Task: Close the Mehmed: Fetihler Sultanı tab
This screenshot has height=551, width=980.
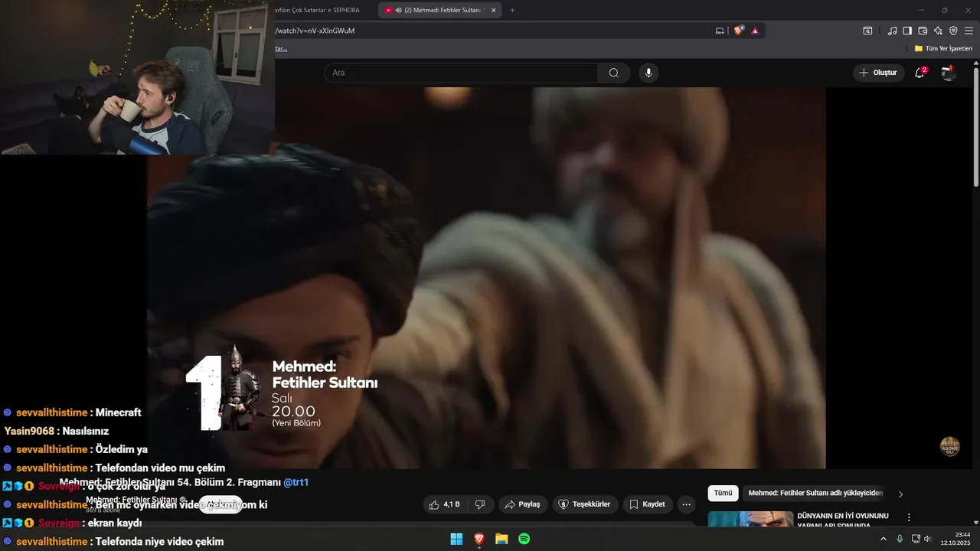Action: click(493, 10)
